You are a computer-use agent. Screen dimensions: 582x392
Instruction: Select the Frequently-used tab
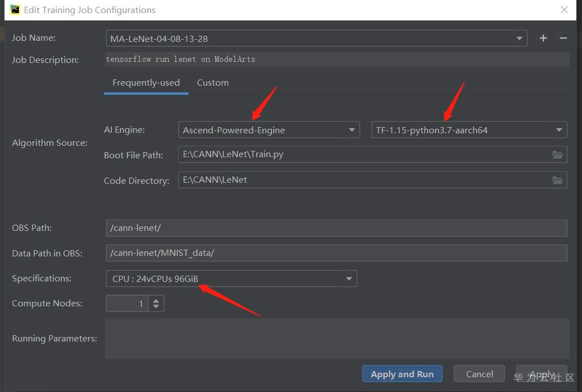146,83
